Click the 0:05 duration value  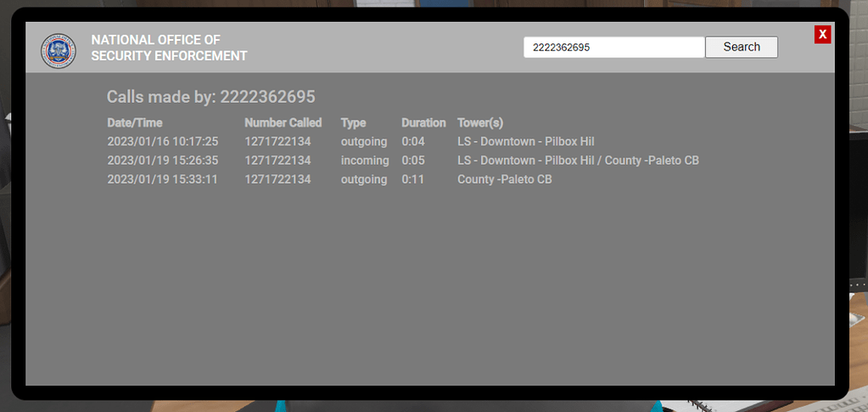[413, 161]
